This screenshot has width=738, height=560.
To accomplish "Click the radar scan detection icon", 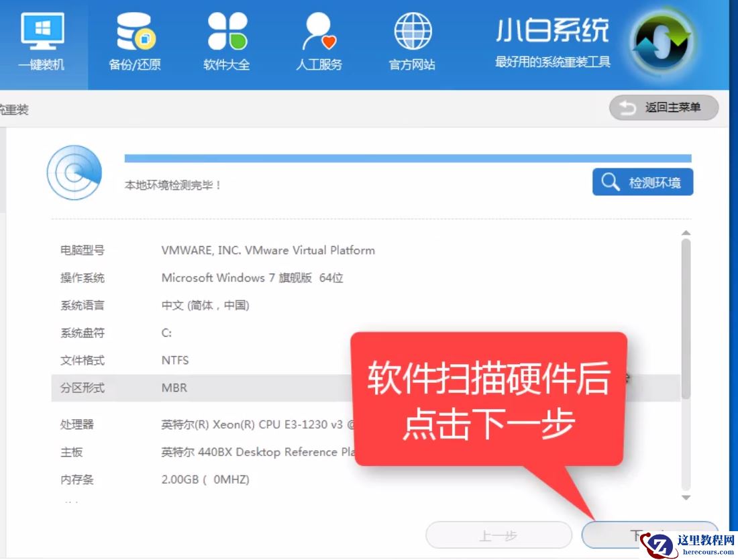I will point(74,173).
